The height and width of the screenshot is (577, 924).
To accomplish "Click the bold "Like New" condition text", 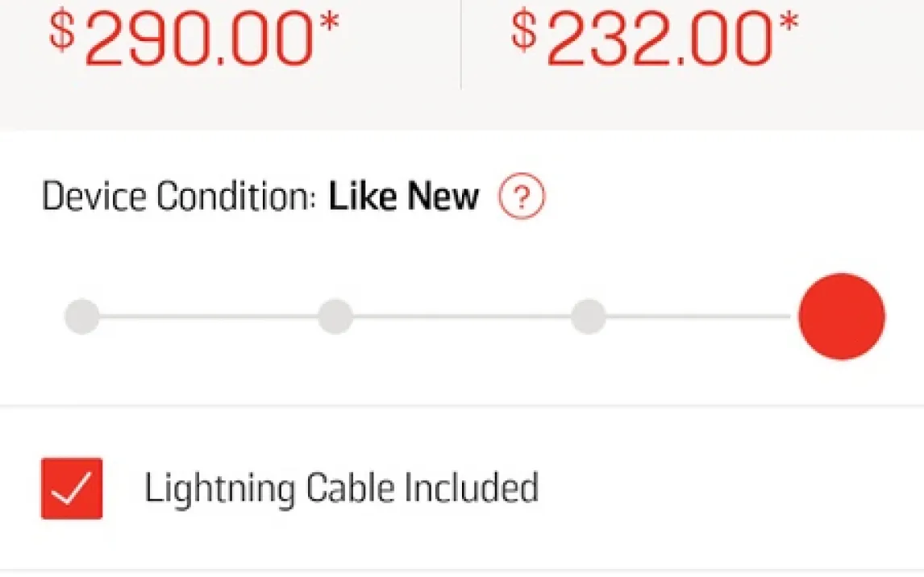I will 404,197.
